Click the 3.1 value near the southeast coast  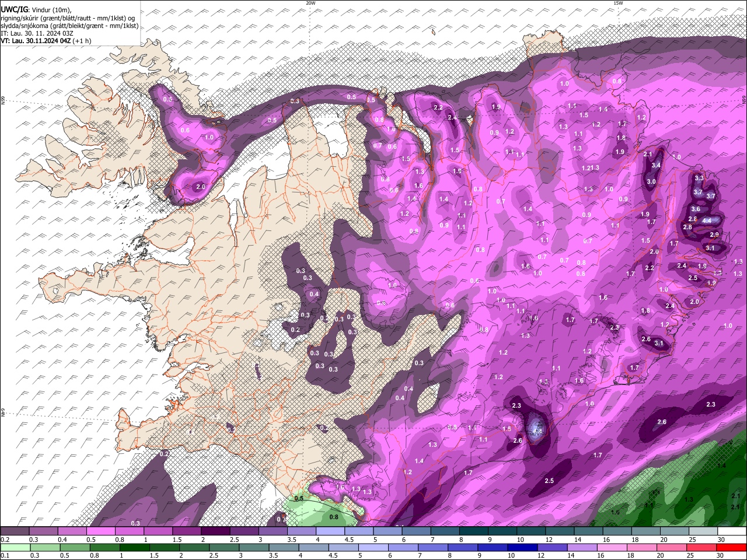(659, 344)
